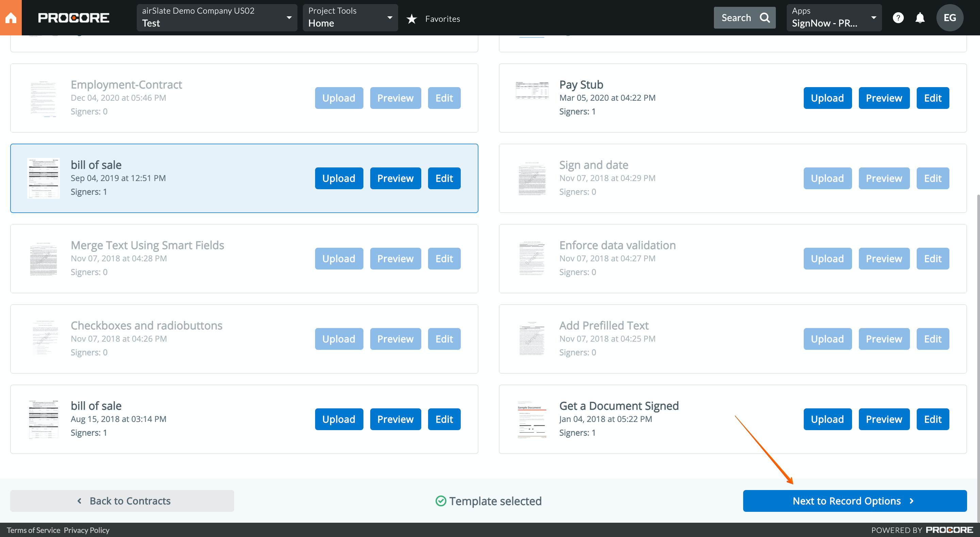
Task: Click the 'Template selected' status text
Action: point(495,501)
